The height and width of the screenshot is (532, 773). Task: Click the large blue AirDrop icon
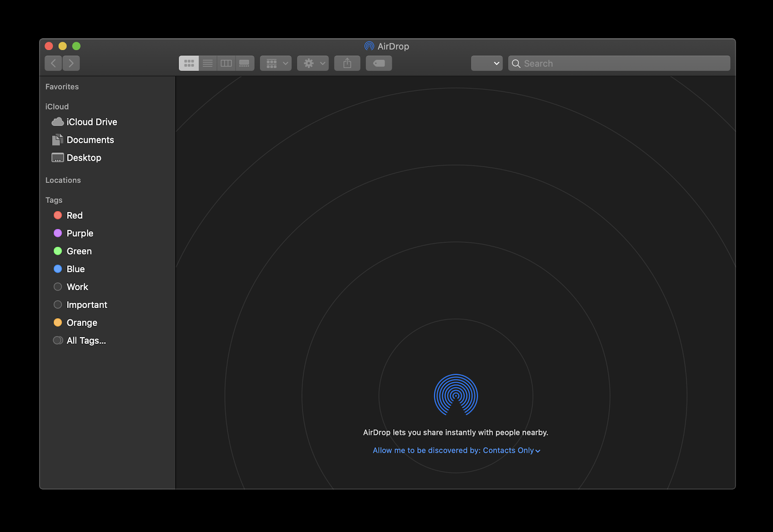pyautogui.click(x=456, y=395)
